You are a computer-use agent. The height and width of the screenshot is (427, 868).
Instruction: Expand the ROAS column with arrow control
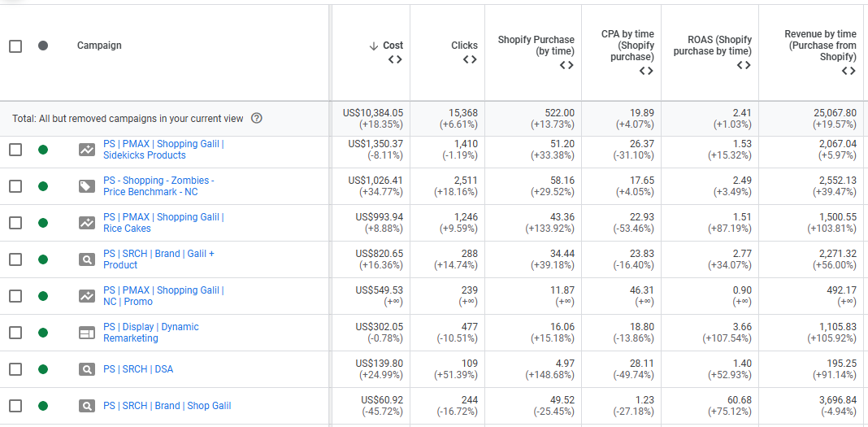click(744, 65)
